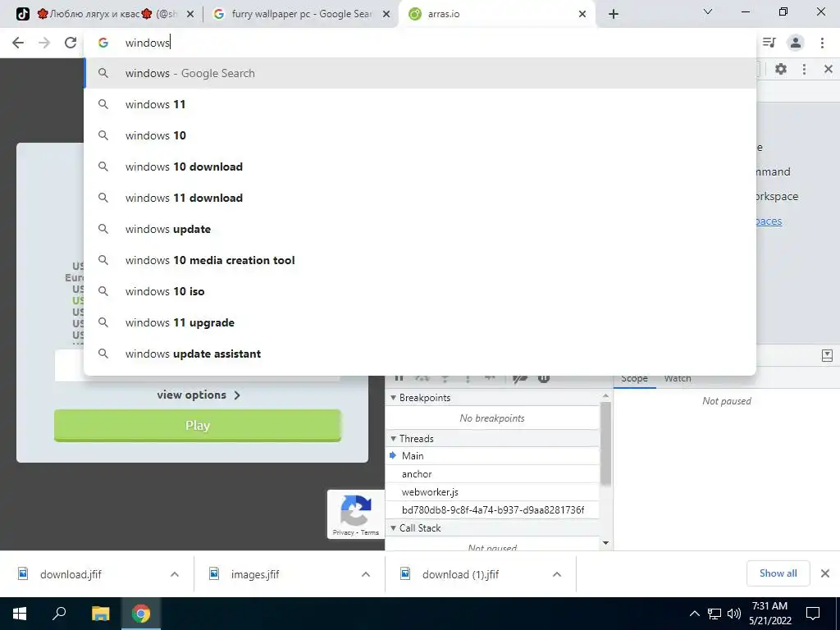Select 'windows update assistant' suggestion

coord(420,354)
